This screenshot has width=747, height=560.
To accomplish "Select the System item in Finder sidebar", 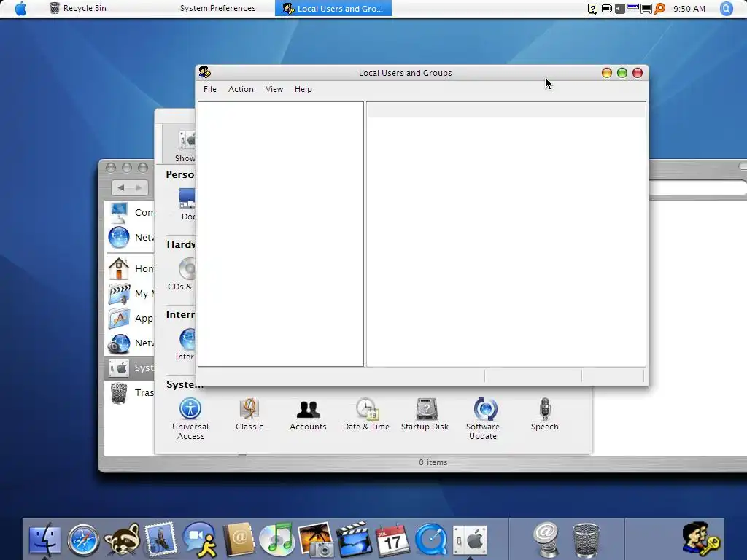I will pos(130,368).
